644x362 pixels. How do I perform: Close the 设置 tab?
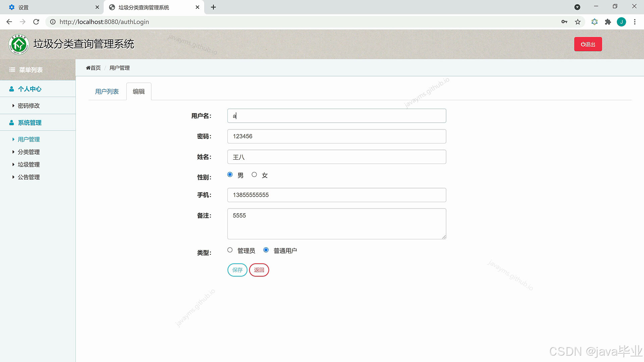point(97,7)
